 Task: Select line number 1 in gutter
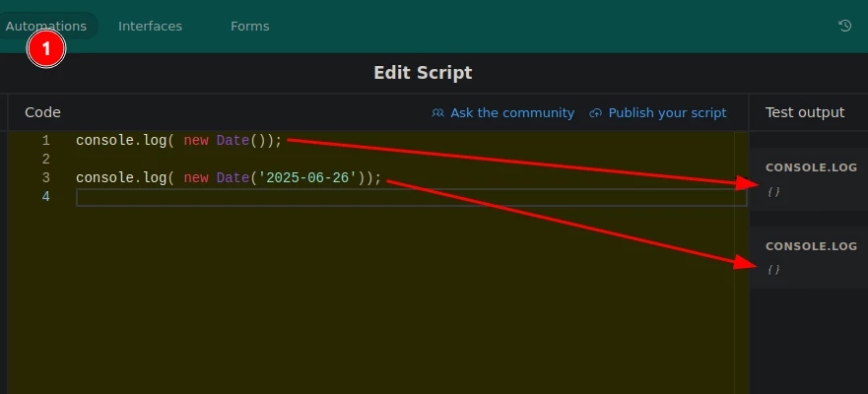tap(46, 141)
